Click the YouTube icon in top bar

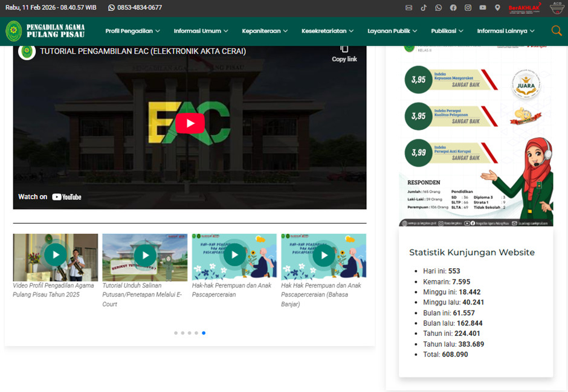pos(483,8)
